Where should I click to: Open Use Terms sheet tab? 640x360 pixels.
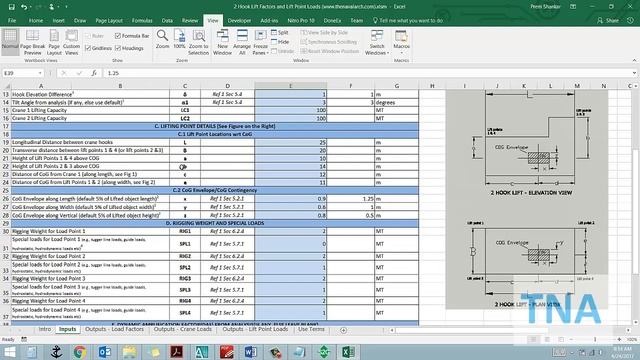coord(311,329)
